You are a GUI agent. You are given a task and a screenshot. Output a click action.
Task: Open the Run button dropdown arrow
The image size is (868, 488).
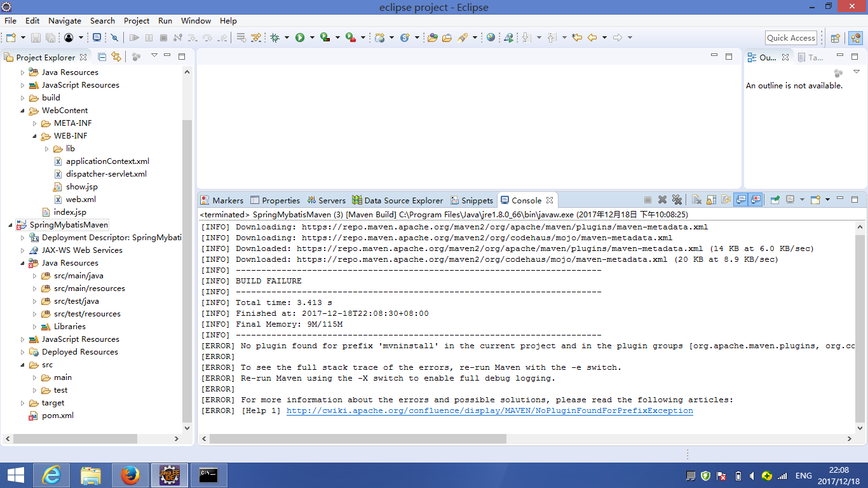pos(312,38)
